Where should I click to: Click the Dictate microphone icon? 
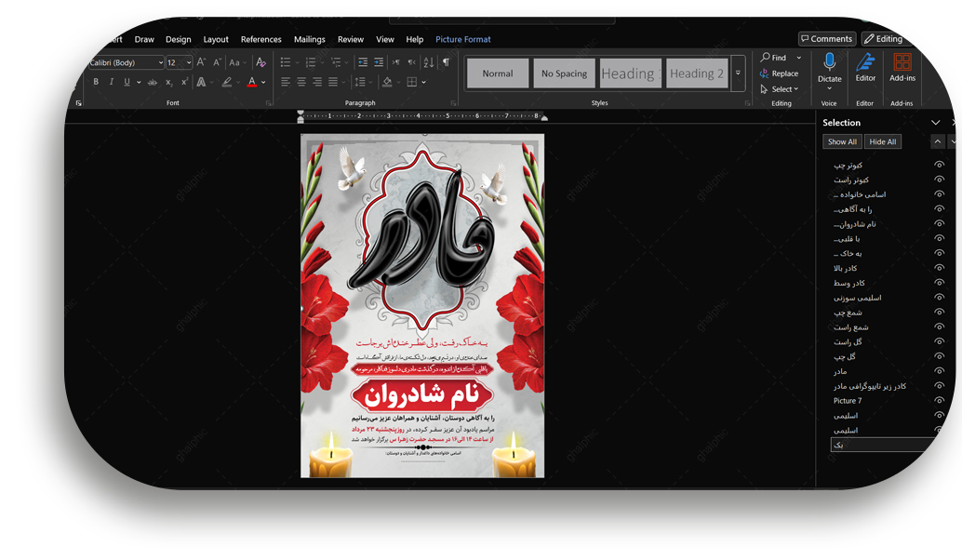[829, 63]
